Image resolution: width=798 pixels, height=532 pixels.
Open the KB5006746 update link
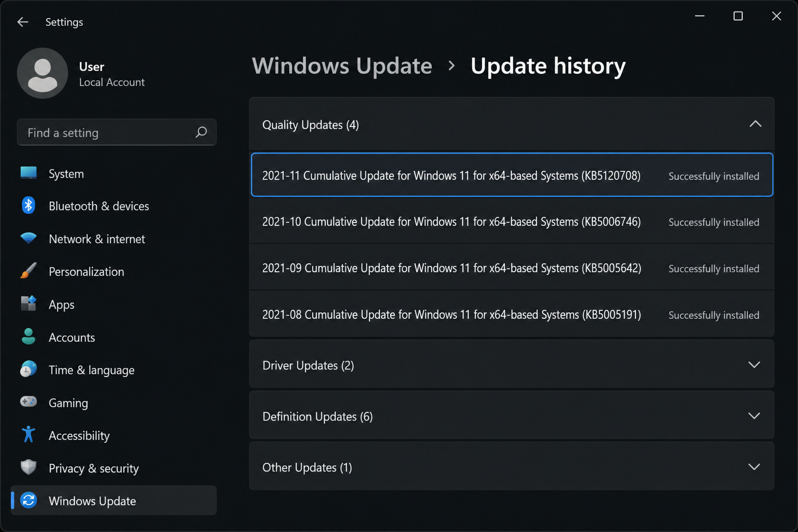click(451, 222)
